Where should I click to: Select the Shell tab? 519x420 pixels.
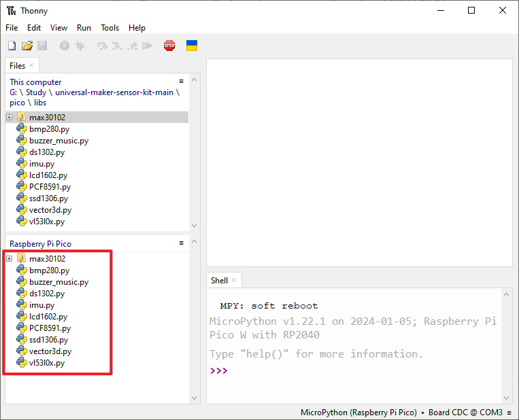pyautogui.click(x=219, y=281)
